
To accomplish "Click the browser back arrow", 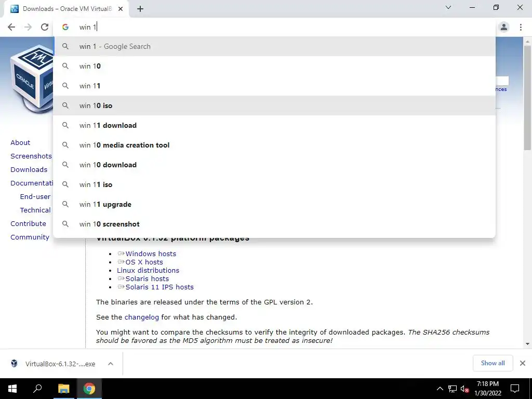I will coord(11,27).
